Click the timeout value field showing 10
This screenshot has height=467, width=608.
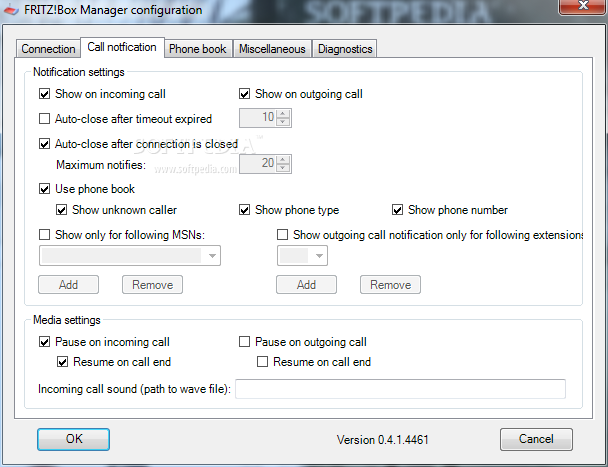(x=258, y=118)
